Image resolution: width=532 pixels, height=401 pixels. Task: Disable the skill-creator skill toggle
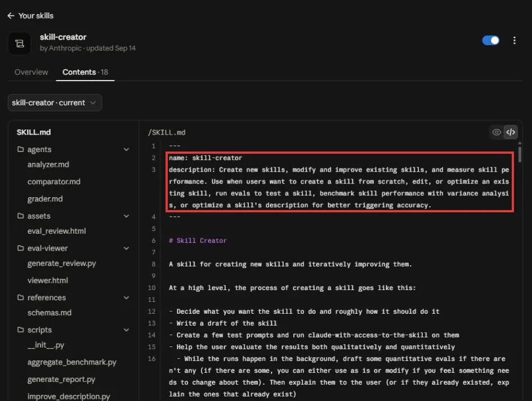pos(490,41)
